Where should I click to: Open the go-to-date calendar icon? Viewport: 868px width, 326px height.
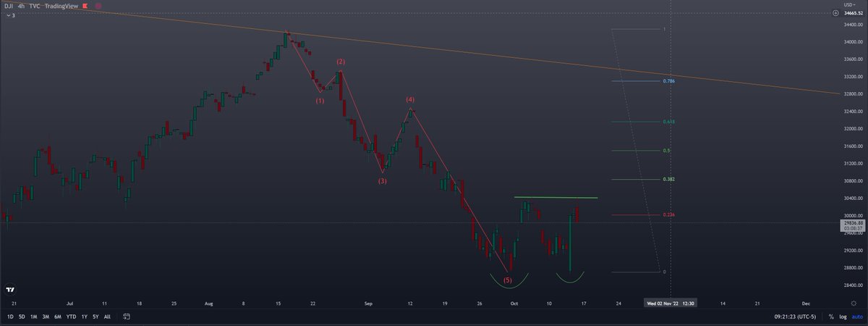(127, 317)
